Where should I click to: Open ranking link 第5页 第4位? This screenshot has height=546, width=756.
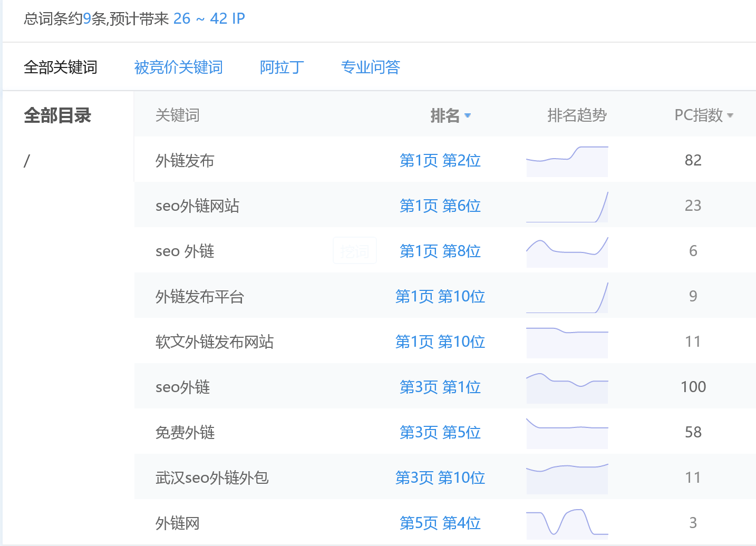[440, 523]
